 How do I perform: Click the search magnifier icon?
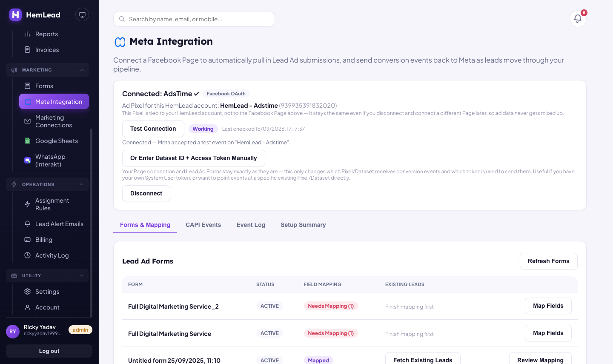(x=122, y=19)
